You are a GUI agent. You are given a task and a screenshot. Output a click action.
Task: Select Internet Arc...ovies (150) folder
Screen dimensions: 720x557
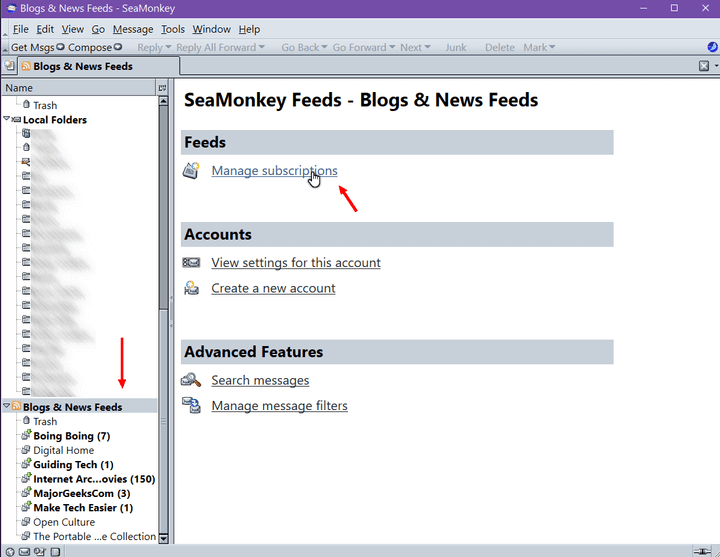click(94, 479)
